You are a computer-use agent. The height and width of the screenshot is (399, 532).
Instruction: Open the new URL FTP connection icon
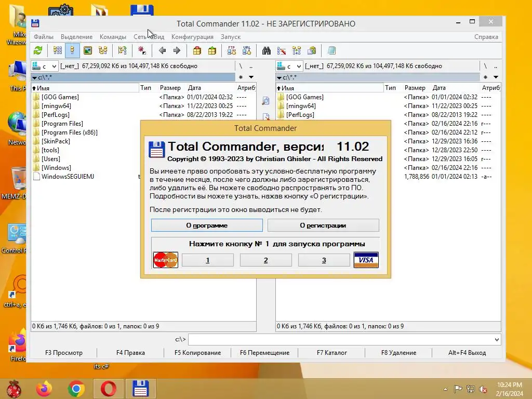click(247, 51)
